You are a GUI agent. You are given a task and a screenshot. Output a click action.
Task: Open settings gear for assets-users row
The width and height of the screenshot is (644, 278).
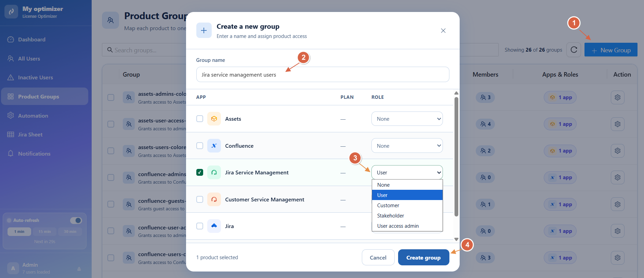(x=618, y=151)
